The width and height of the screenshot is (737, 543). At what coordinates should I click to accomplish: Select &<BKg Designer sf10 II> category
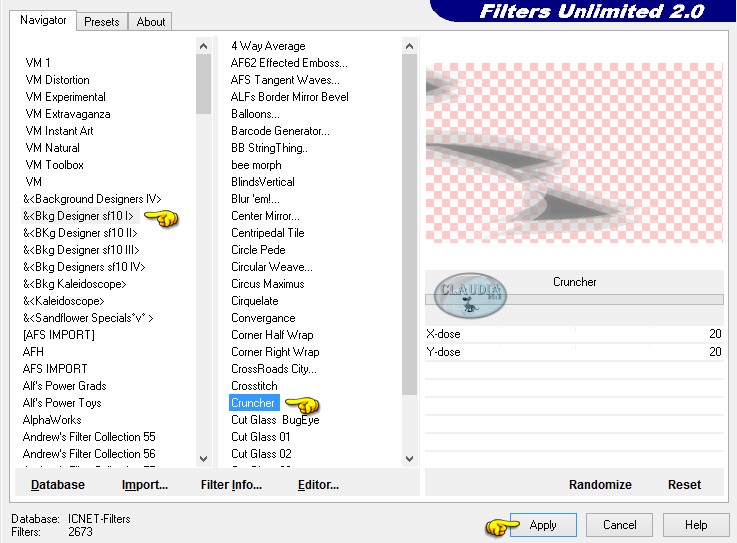click(x=80, y=233)
